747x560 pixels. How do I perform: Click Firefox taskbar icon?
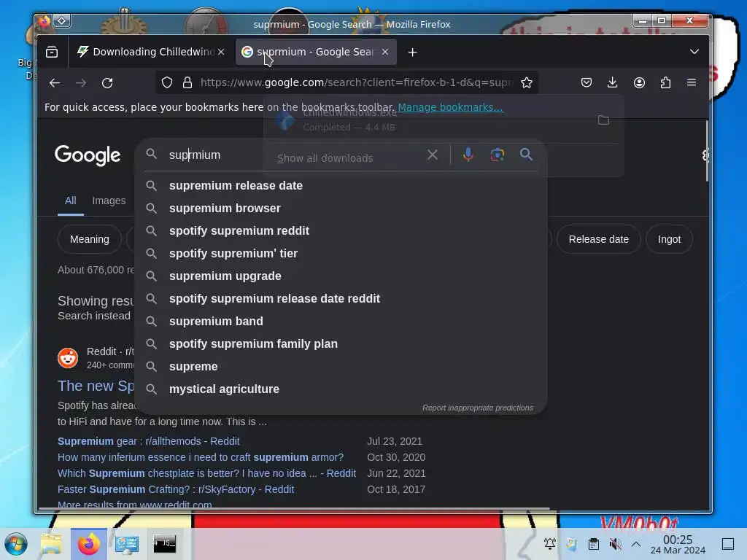point(89,544)
